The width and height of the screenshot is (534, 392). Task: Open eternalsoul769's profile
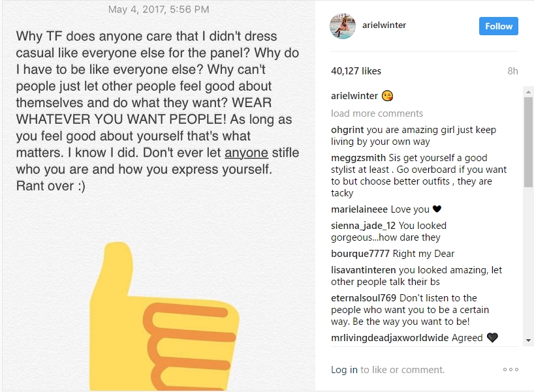tap(364, 298)
